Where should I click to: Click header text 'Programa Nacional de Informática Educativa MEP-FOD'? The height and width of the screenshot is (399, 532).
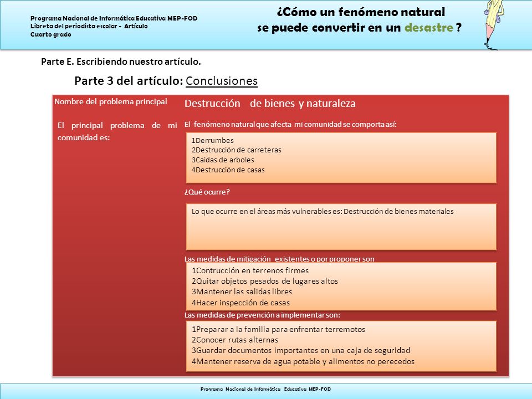[x=114, y=18]
